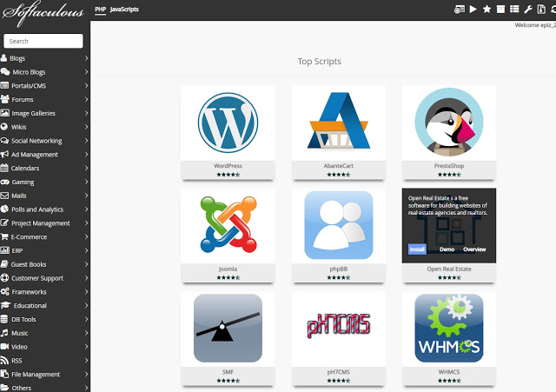
Task: Click the star rating under WordPress
Action: pos(228,175)
